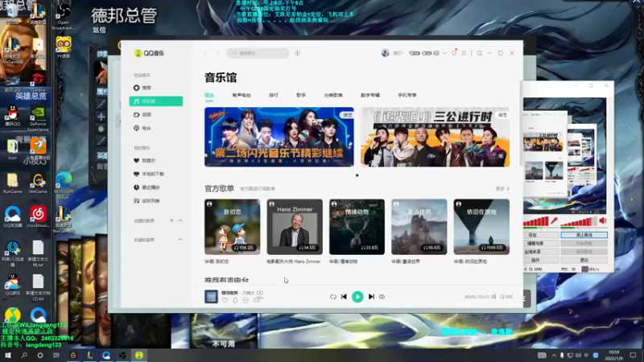644x362 pixels.
Task: Switch to the 手机专享 tab
Action: pyautogui.click(x=407, y=95)
